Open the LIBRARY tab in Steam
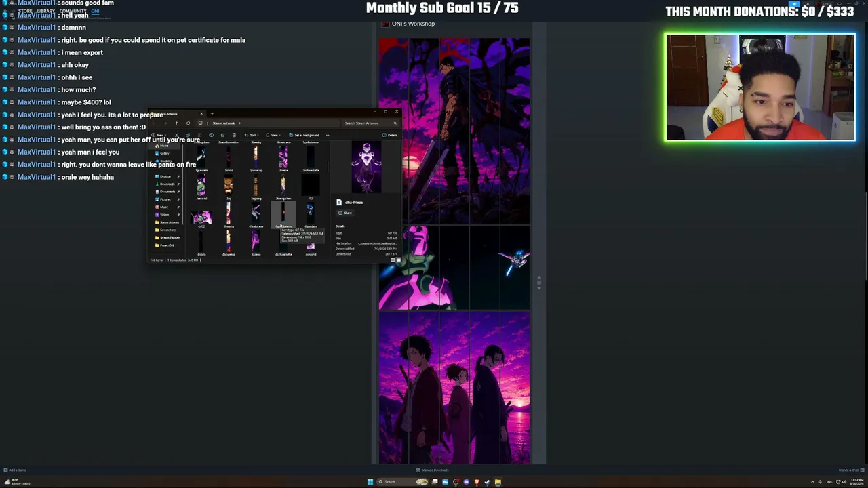Screen dimensions: 868x488 click(46, 11)
